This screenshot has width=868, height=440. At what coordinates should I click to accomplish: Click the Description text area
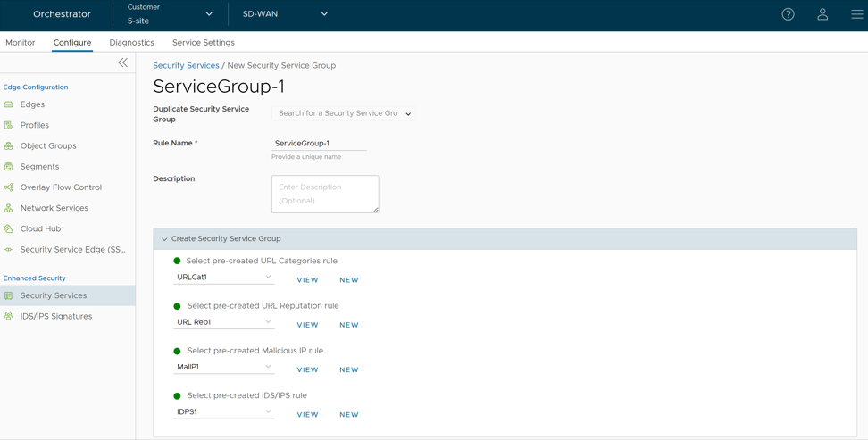coord(325,194)
